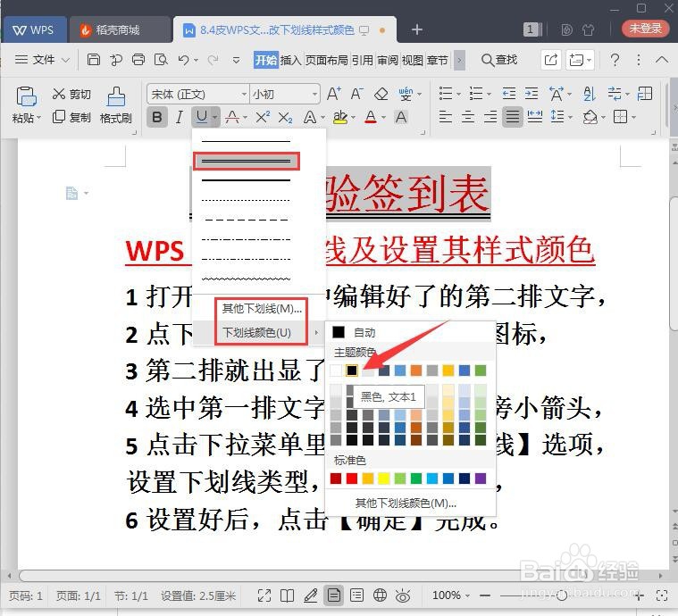Image resolution: width=678 pixels, height=616 pixels.
Task: Click the Search (查找) magnifier button
Action: 499,60
